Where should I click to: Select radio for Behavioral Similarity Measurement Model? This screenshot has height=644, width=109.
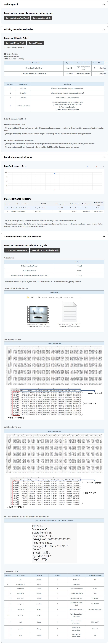click(94, 74)
